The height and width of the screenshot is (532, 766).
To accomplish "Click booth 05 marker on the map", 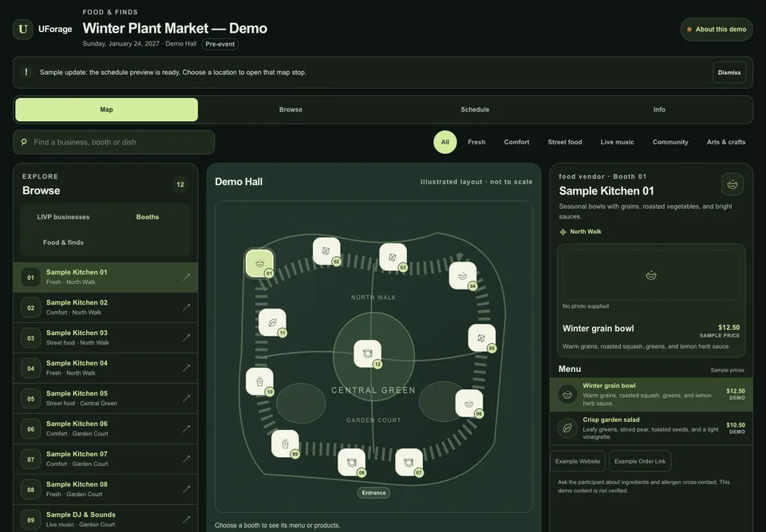I will click(x=482, y=338).
